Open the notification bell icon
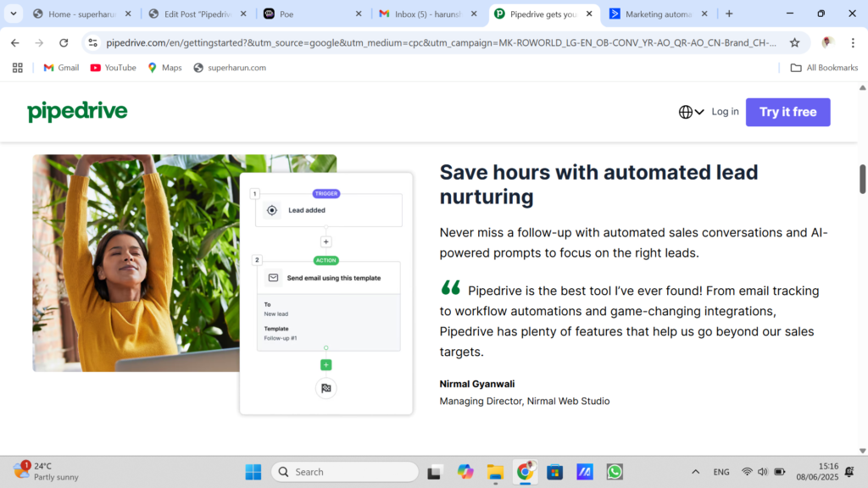Viewport: 868px width, 488px height. (849, 472)
